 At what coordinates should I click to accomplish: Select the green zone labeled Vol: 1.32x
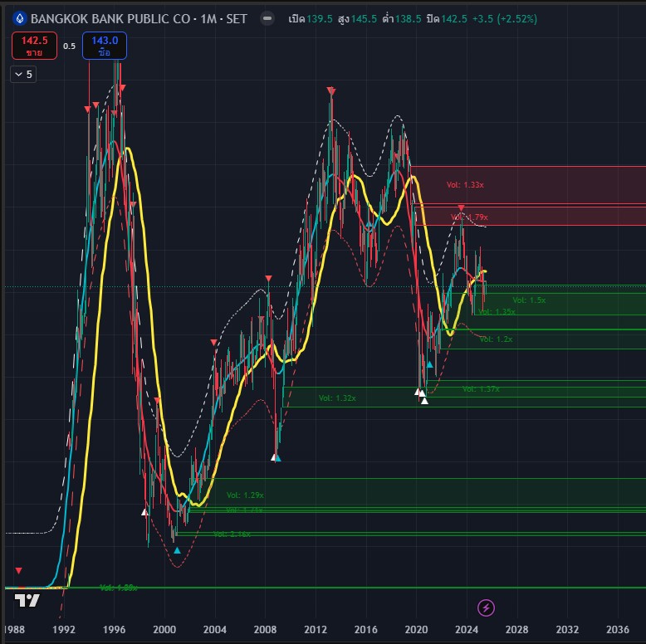click(464, 397)
